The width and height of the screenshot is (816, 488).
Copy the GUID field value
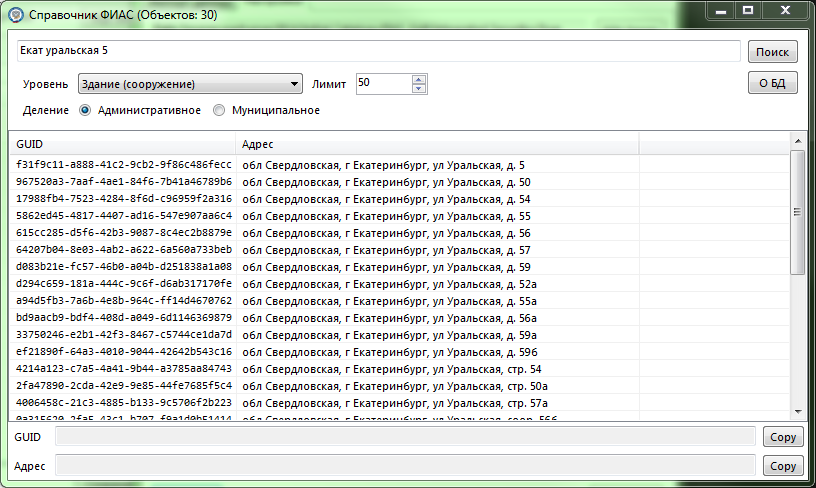(782, 437)
